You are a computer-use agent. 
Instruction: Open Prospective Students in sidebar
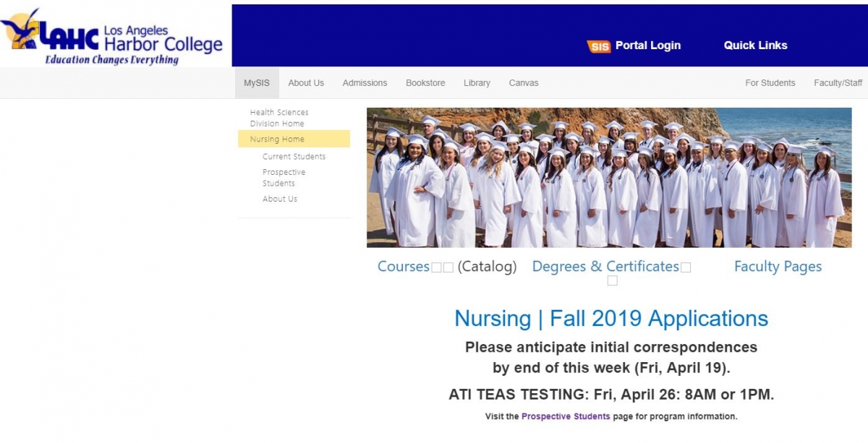pyautogui.click(x=284, y=178)
